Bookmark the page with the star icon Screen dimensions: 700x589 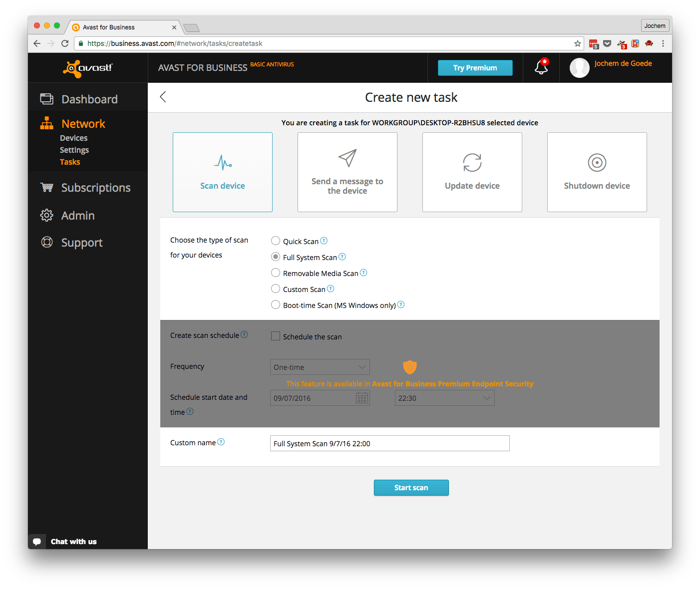pyautogui.click(x=578, y=43)
